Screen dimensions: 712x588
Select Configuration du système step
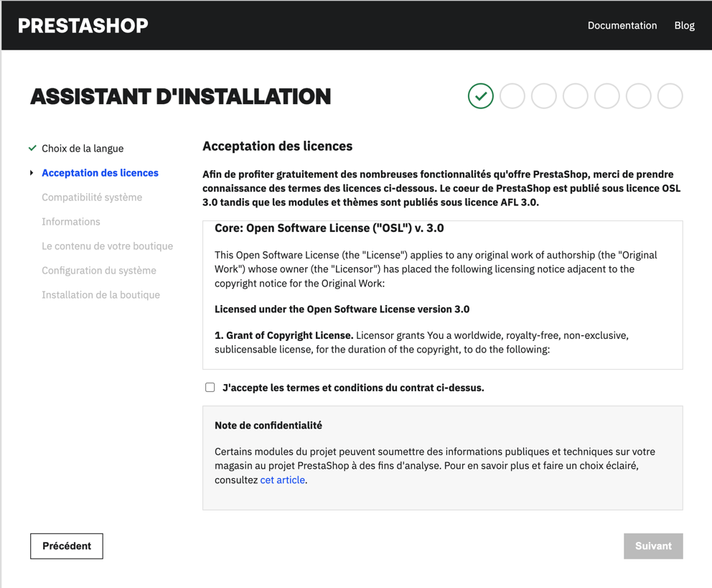pos(99,271)
